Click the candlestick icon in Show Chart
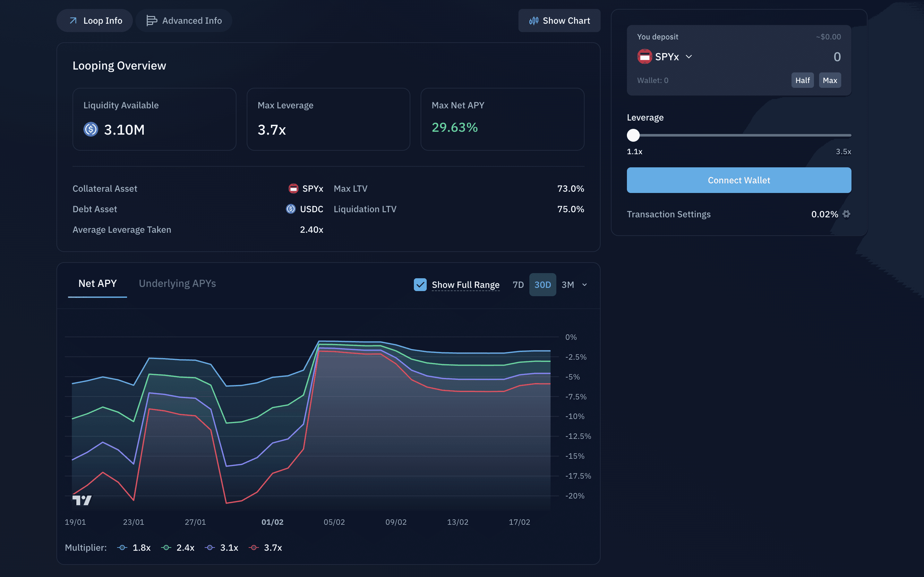Image resolution: width=924 pixels, height=577 pixels. 534,21
